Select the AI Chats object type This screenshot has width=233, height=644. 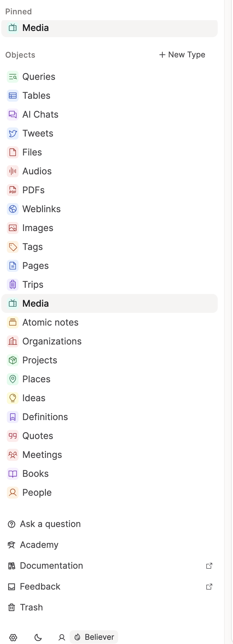tap(40, 114)
